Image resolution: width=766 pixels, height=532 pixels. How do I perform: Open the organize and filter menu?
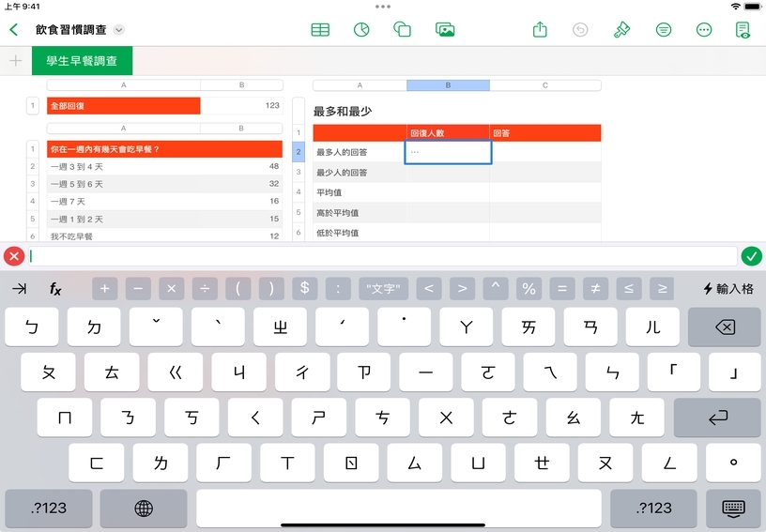pos(664,30)
